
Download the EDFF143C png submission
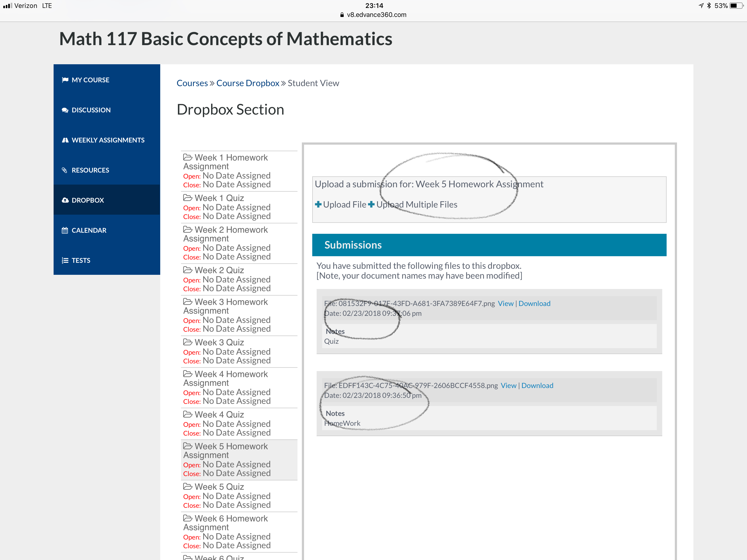coord(537,385)
